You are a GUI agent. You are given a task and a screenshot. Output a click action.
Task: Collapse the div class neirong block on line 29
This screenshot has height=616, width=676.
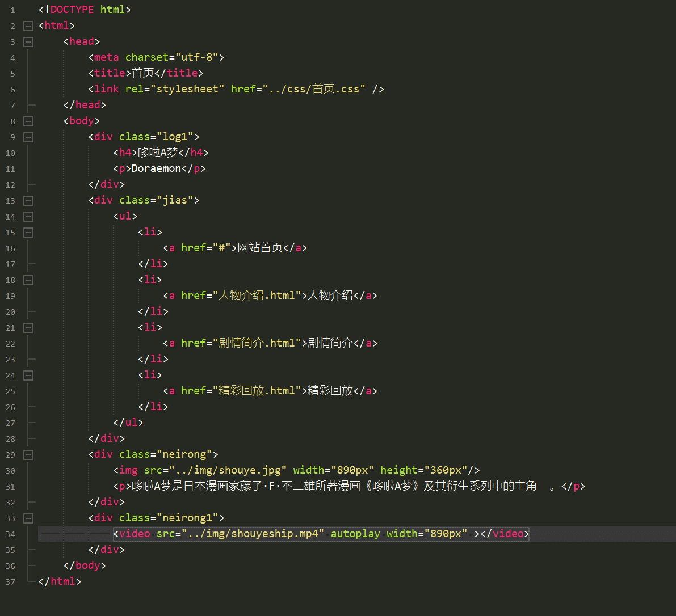pyautogui.click(x=28, y=454)
